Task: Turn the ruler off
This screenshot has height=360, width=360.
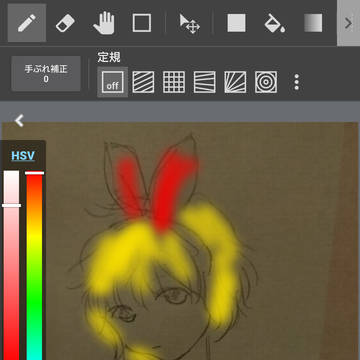Action: 112,82
